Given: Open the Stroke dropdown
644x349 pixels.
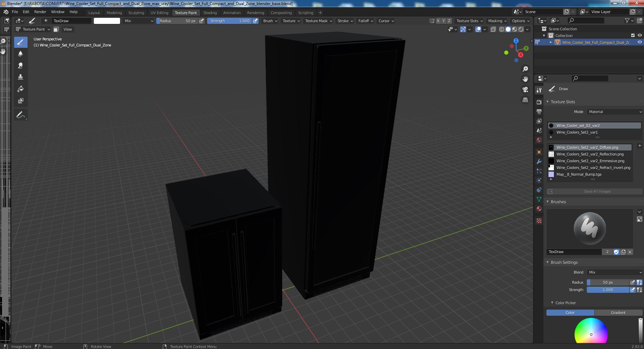Looking at the screenshot, I should (345, 21).
